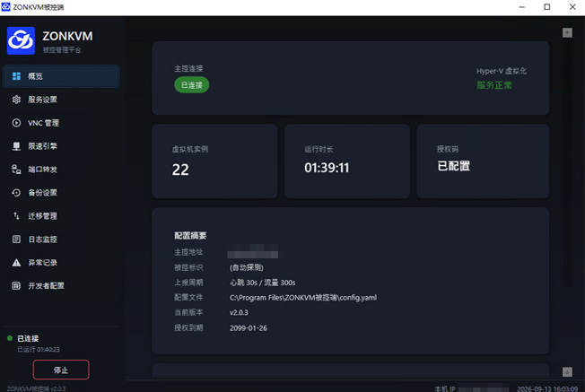Click the Hyper-V 虚拟化 label
This screenshot has height=392, width=585.
(x=502, y=71)
